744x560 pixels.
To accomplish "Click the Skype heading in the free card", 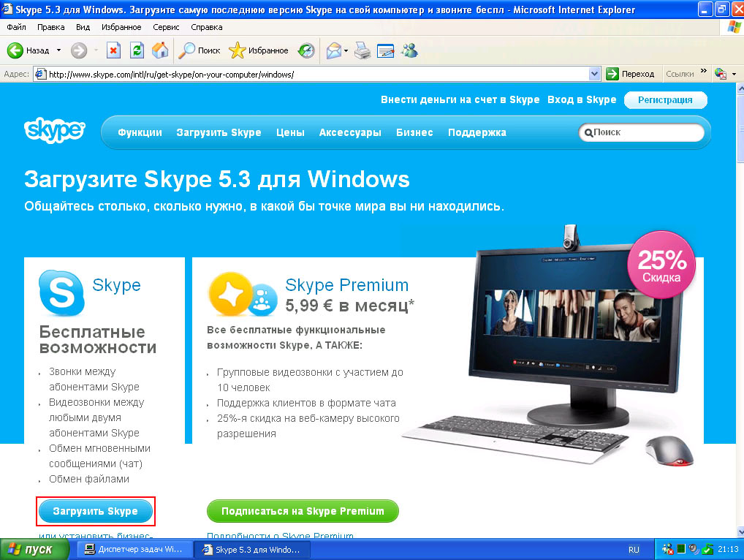I will pyautogui.click(x=116, y=285).
